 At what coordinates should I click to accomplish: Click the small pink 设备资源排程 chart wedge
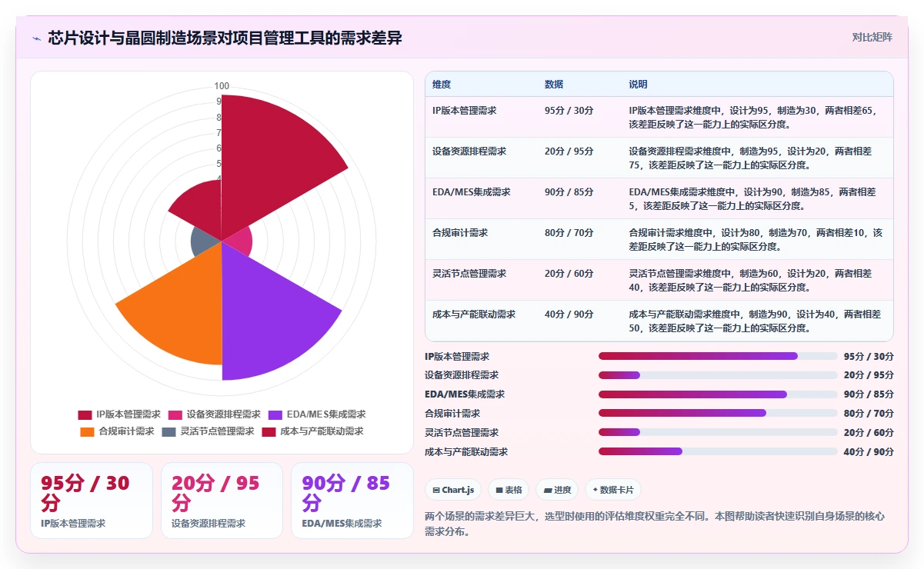click(239, 241)
